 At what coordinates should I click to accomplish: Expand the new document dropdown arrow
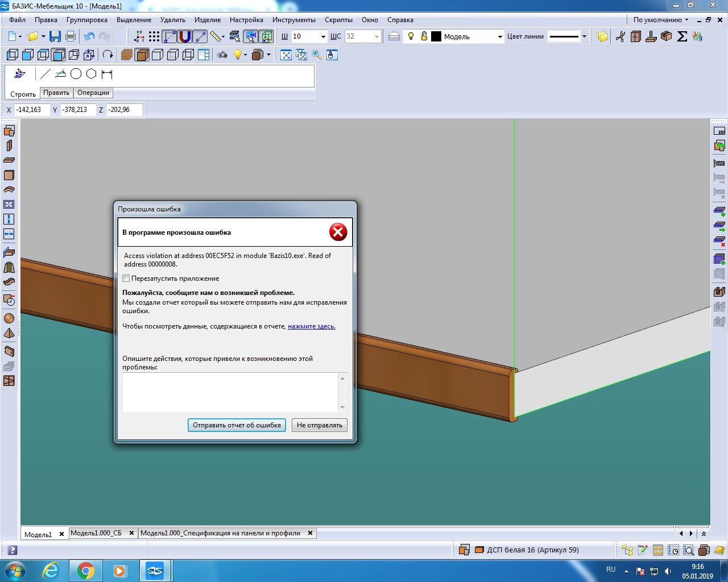(x=20, y=37)
